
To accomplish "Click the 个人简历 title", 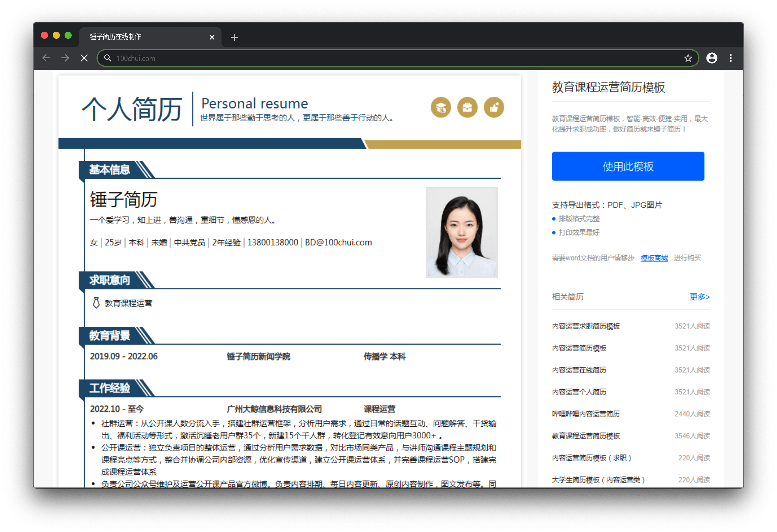I will pos(132,109).
